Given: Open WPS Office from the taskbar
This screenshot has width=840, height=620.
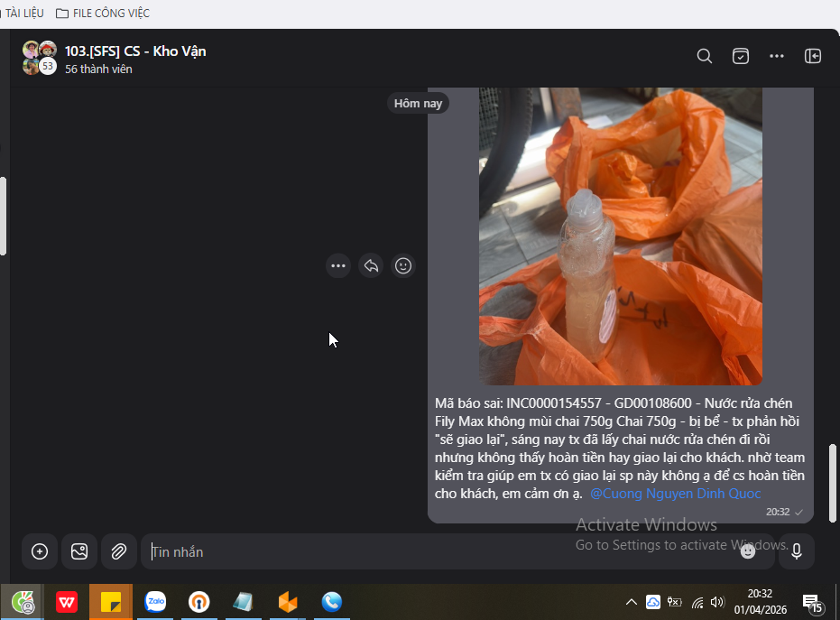Looking at the screenshot, I should (x=67, y=602).
